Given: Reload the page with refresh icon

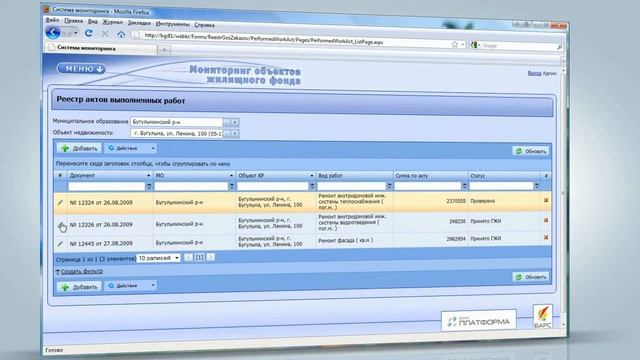Looking at the screenshot, I should pyautogui.click(x=89, y=33).
